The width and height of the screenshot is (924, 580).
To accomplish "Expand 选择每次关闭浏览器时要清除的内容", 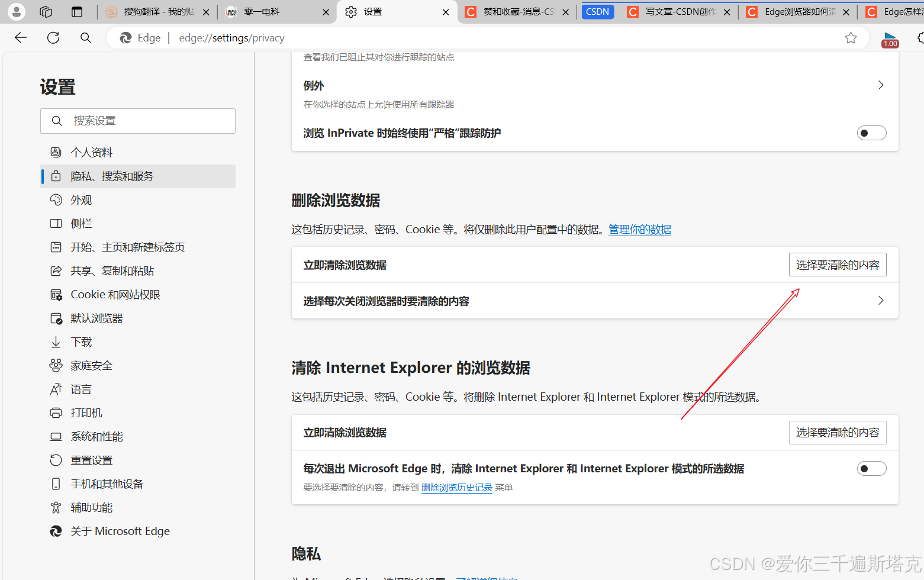I will pos(880,301).
